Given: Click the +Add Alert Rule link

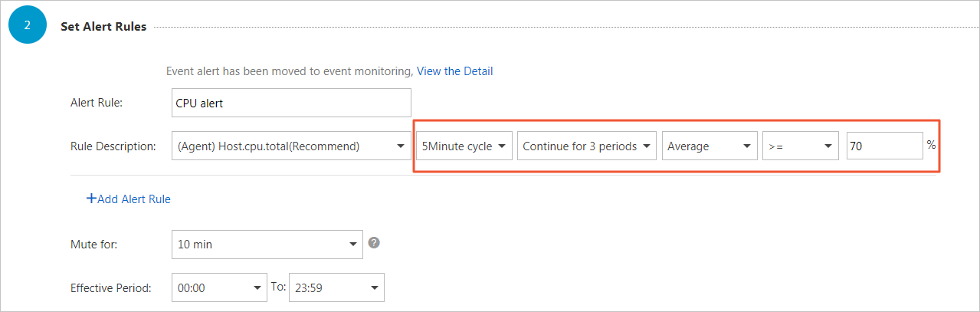Looking at the screenshot, I should pos(129,199).
